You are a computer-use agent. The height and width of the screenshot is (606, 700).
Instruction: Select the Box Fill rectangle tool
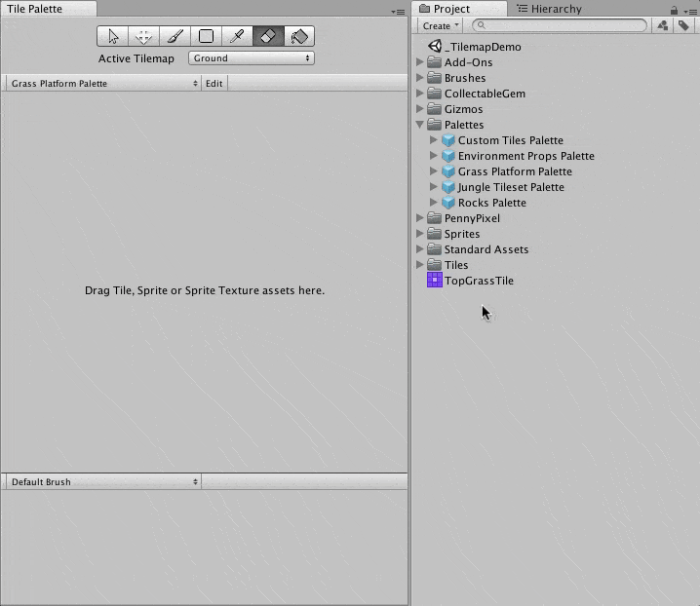click(x=207, y=36)
